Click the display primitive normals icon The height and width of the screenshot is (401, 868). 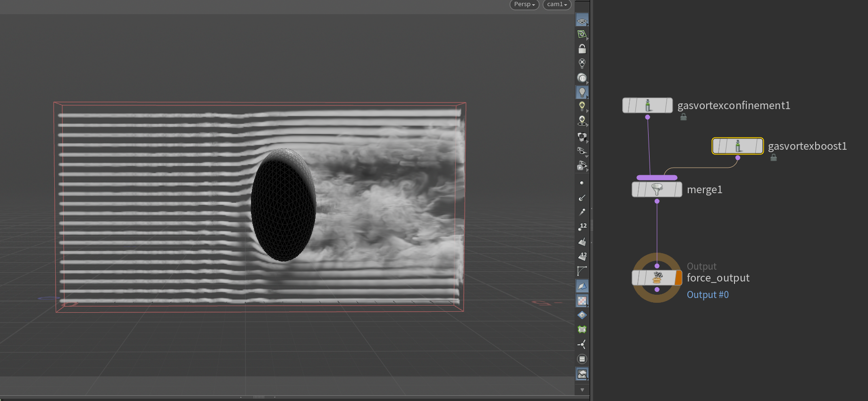[x=582, y=242]
